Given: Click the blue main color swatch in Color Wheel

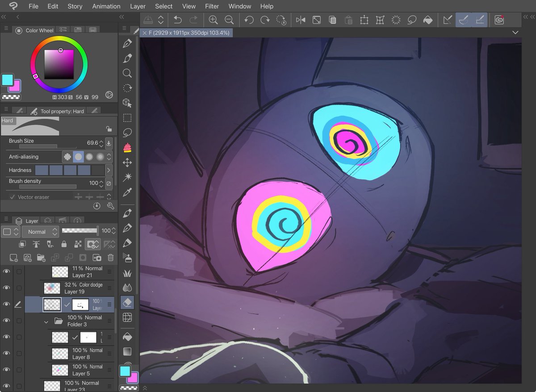Looking at the screenshot, I should [x=8, y=80].
